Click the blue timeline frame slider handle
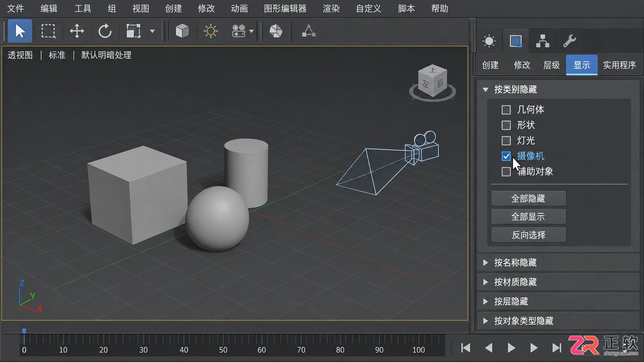This screenshot has height=362, width=644. tap(24, 331)
